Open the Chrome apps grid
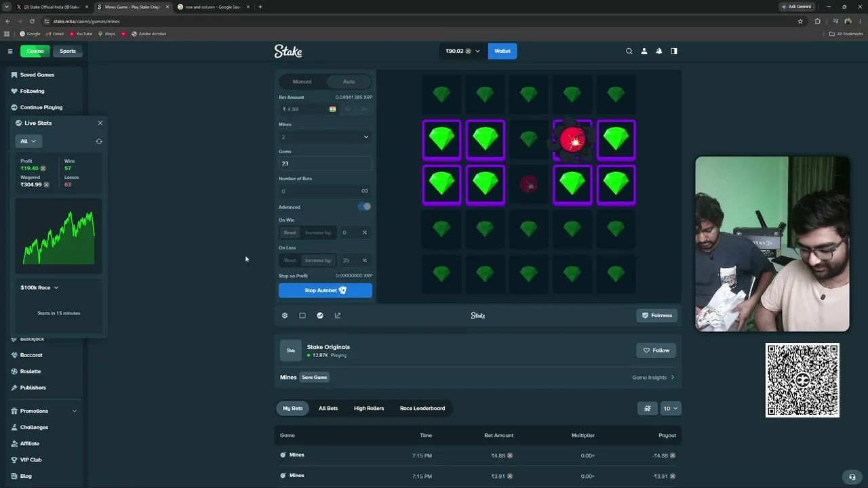The height and width of the screenshot is (488, 868). (7, 34)
